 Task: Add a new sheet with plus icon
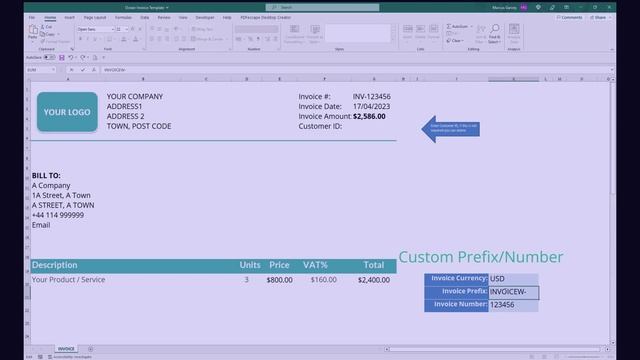91,349
